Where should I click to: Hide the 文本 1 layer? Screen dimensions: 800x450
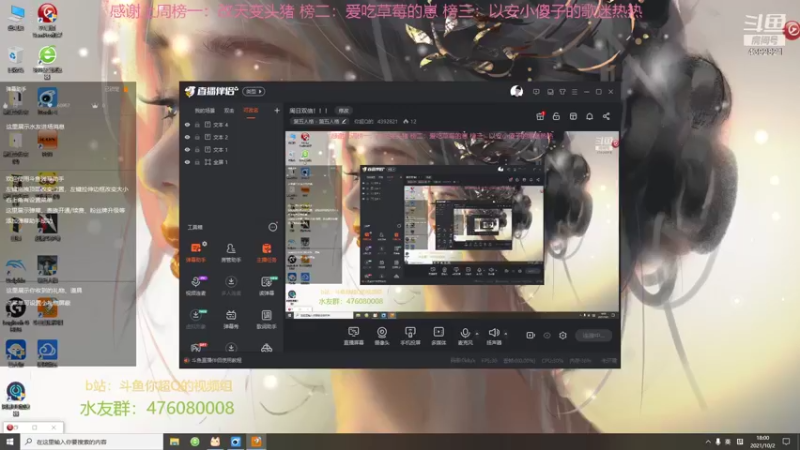coord(187,149)
